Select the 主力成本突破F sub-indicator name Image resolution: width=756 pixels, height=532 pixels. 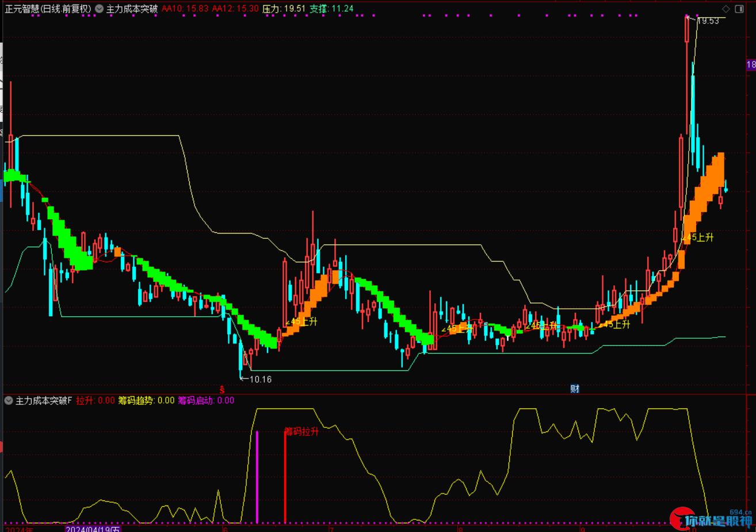(x=44, y=400)
